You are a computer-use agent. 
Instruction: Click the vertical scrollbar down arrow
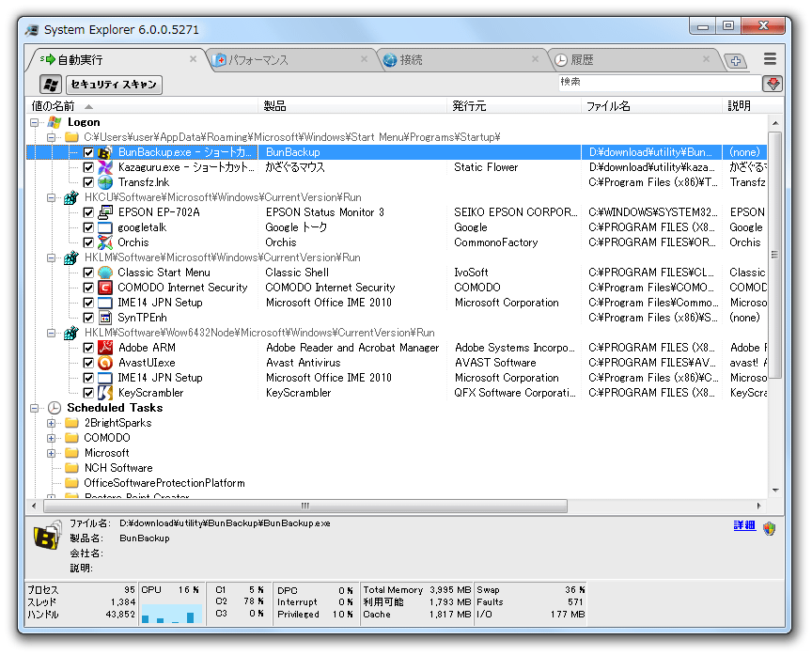tap(775, 490)
